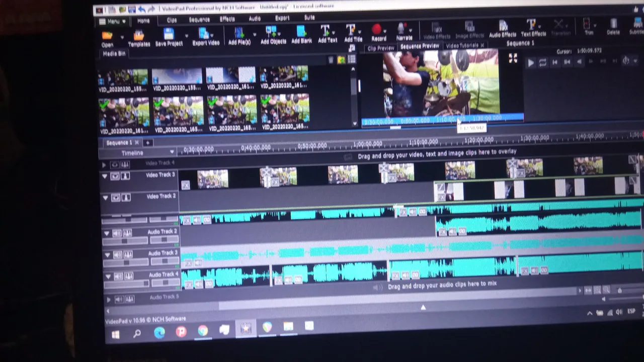
Task: Open the Clips ribbon tab
Action: [x=172, y=21]
